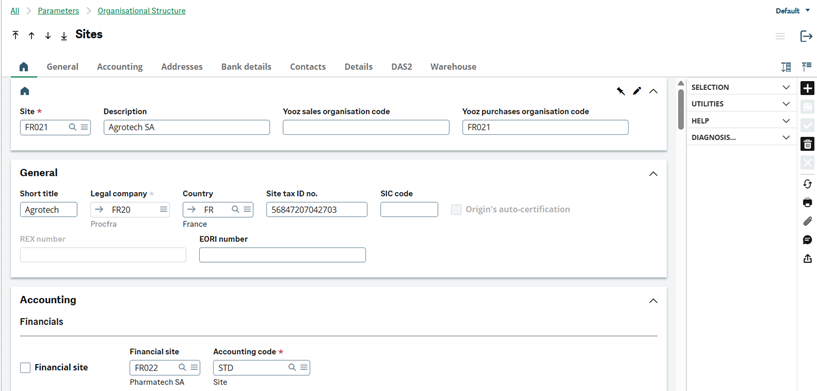Click the comment bubble icon
The image size is (817, 391).
pyautogui.click(x=807, y=240)
